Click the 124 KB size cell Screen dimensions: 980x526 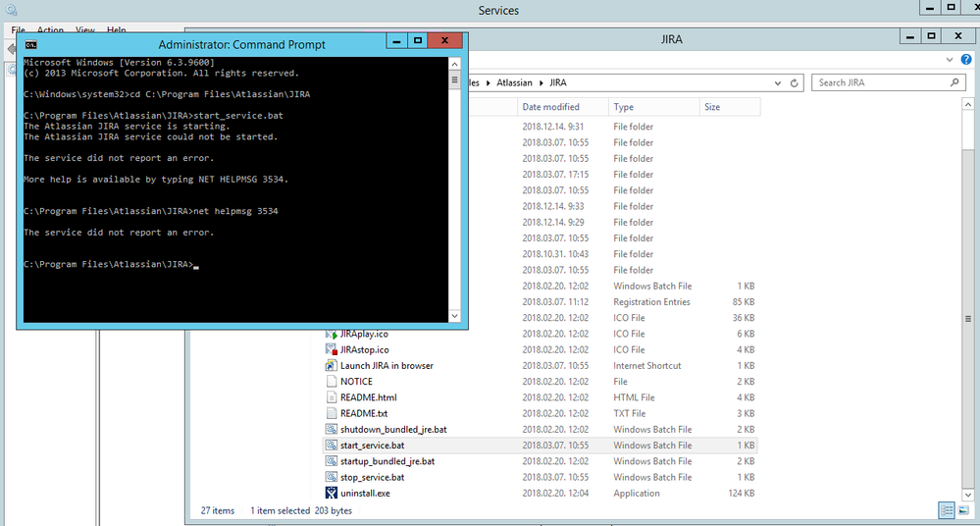742,493
